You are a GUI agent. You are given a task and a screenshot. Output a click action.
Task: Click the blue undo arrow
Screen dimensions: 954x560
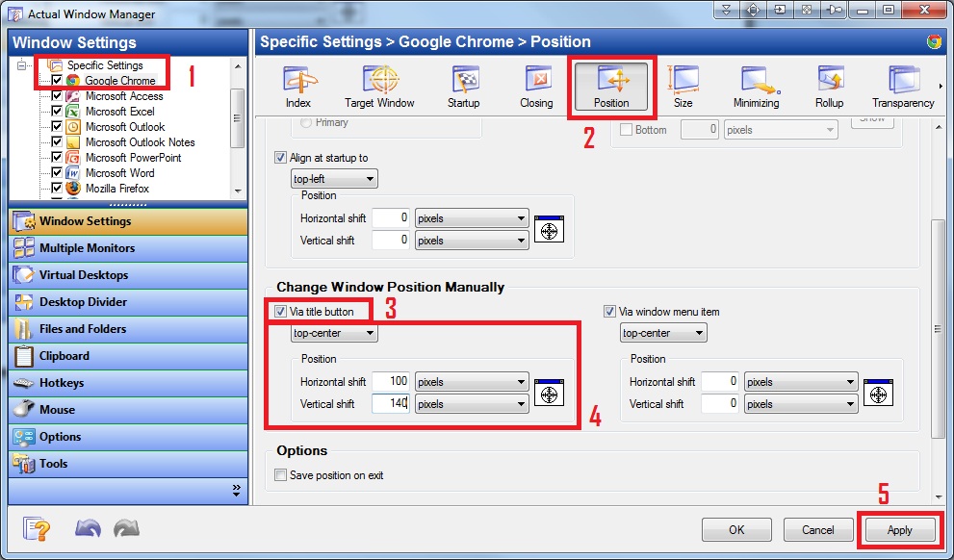(88, 528)
